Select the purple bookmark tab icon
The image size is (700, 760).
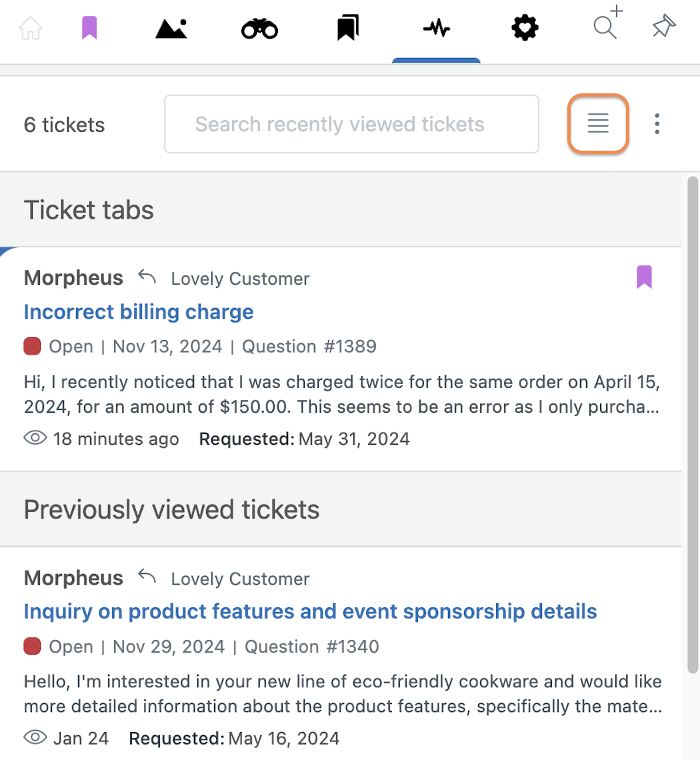coord(90,27)
